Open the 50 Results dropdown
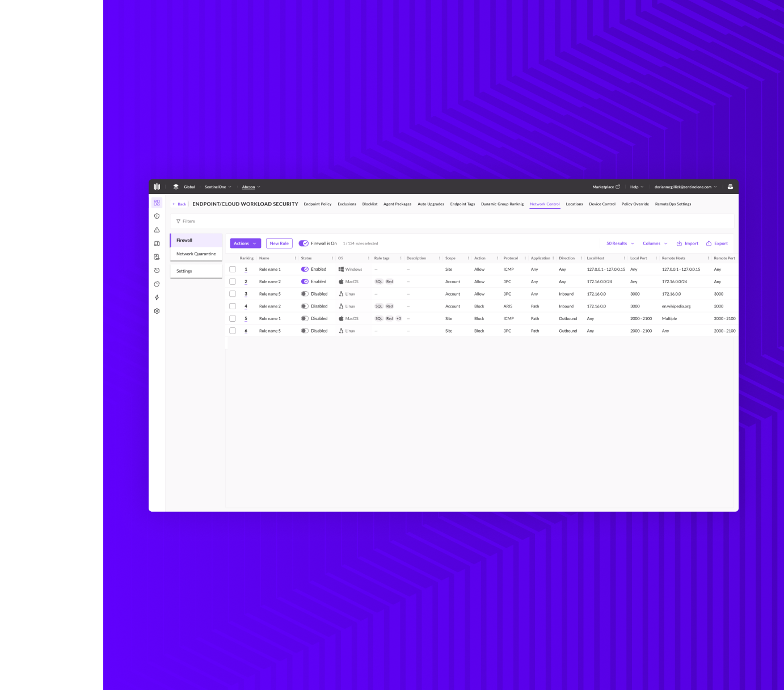Screen dimensions: 784x690 click(x=619, y=243)
